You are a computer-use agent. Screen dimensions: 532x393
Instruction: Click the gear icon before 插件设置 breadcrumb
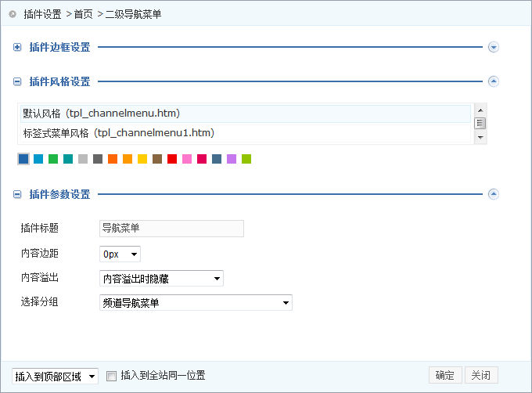pyautogui.click(x=13, y=14)
